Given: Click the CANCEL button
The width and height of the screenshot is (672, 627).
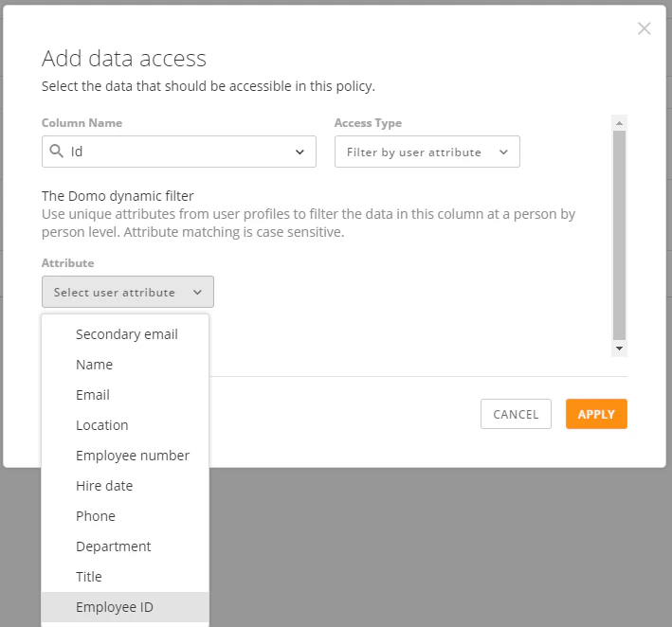Looking at the screenshot, I should [x=516, y=414].
